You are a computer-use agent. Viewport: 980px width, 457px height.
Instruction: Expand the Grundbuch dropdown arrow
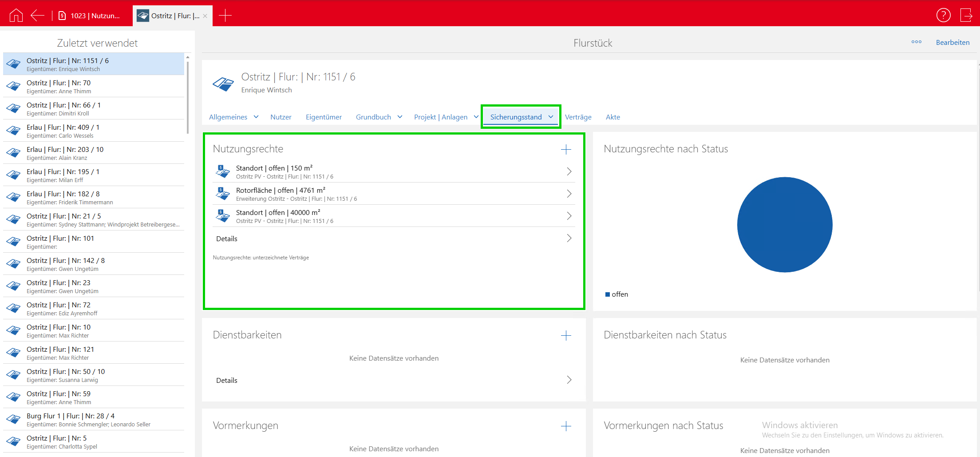pyautogui.click(x=400, y=117)
